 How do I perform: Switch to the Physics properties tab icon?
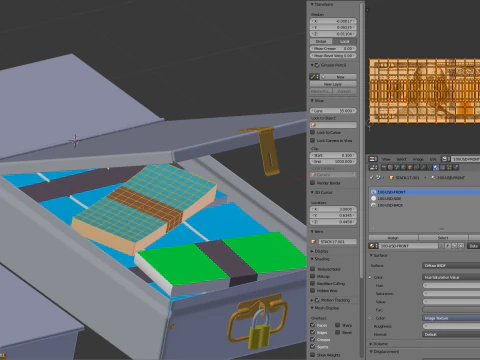coord(456,167)
